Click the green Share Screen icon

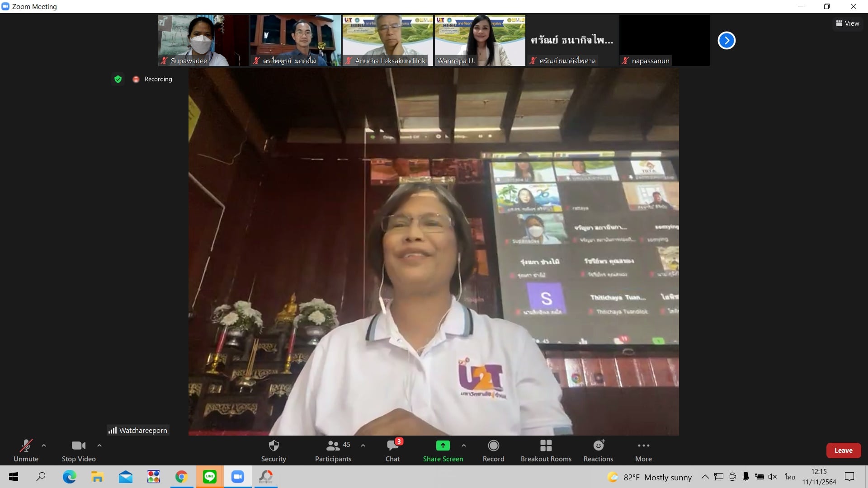443,446
